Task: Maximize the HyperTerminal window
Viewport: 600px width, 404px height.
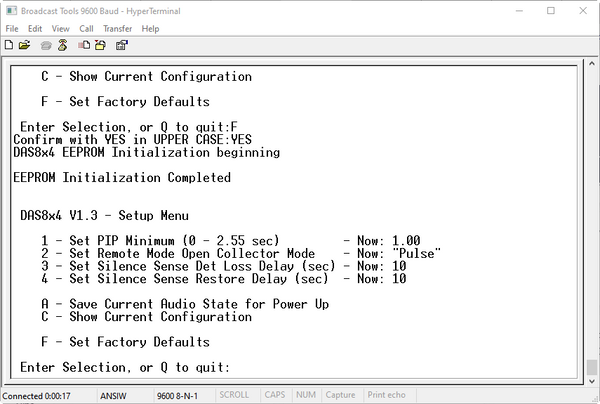Action: (551, 11)
